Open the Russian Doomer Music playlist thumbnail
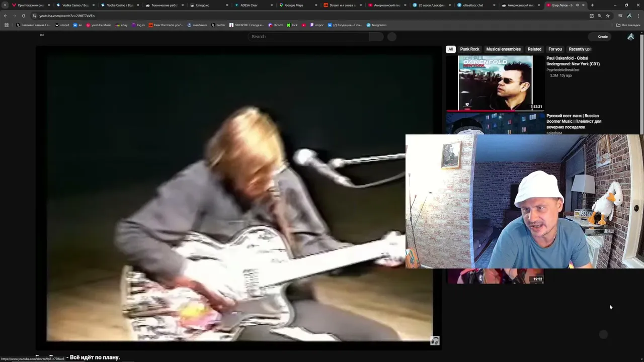This screenshot has height=362, width=644. point(495,124)
